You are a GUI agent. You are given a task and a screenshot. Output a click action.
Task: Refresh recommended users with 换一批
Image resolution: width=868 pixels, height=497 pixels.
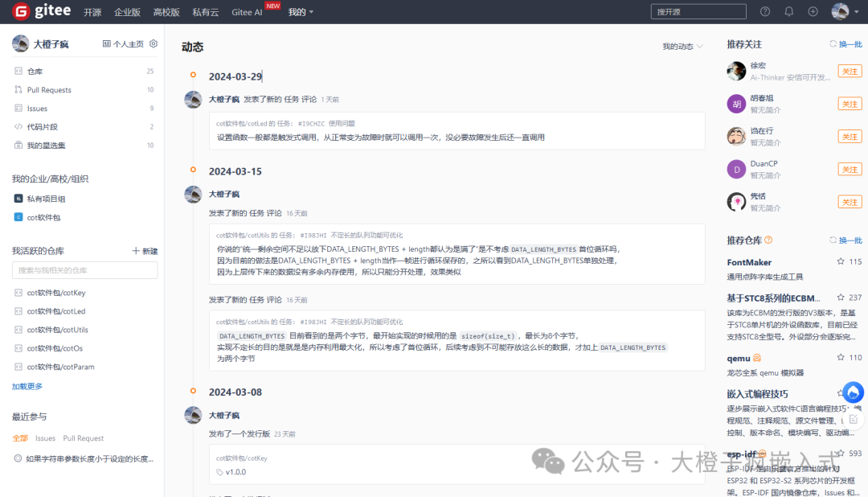click(x=845, y=44)
